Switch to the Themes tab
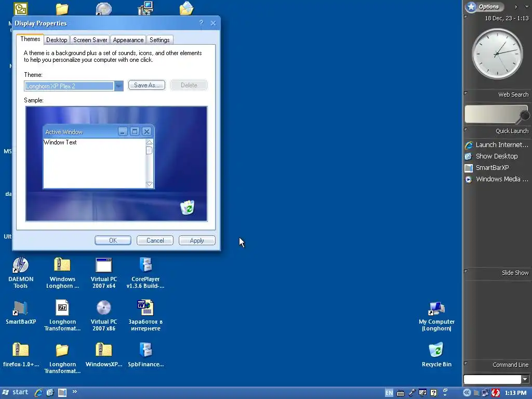 pos(30,39)
